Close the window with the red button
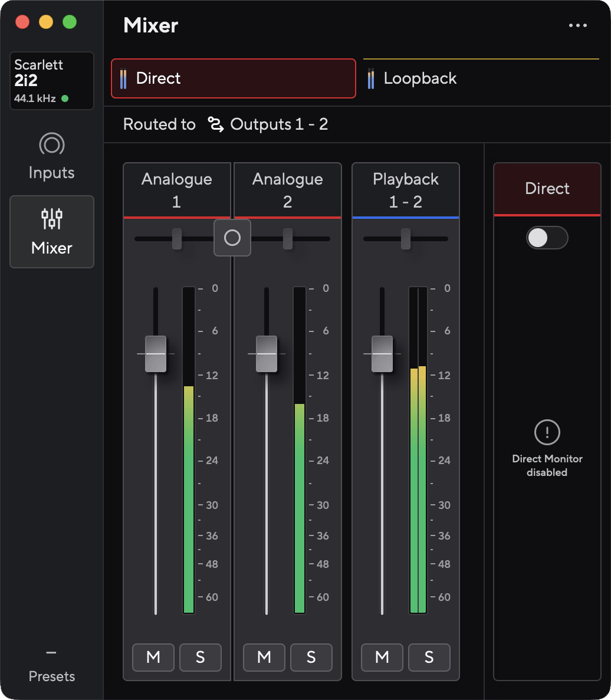This screenshot has height=700, width=611. (22, 22)
